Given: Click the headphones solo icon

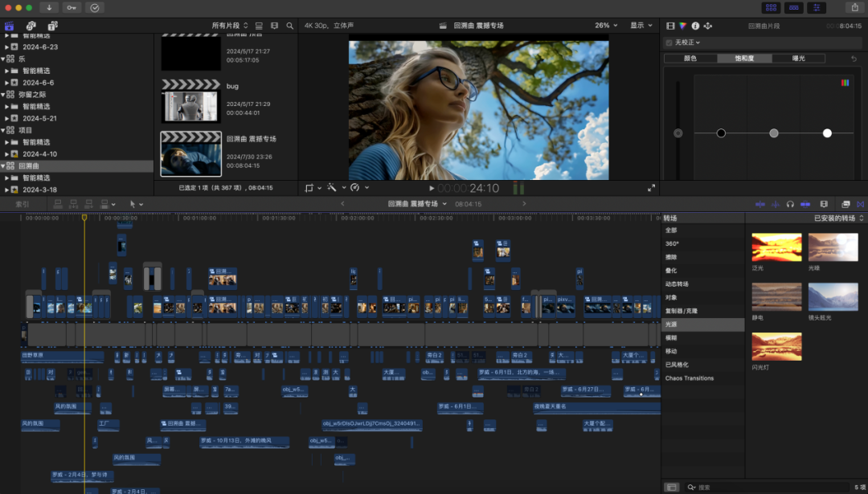Looking at the screenshot, I should tap(790, 204).
